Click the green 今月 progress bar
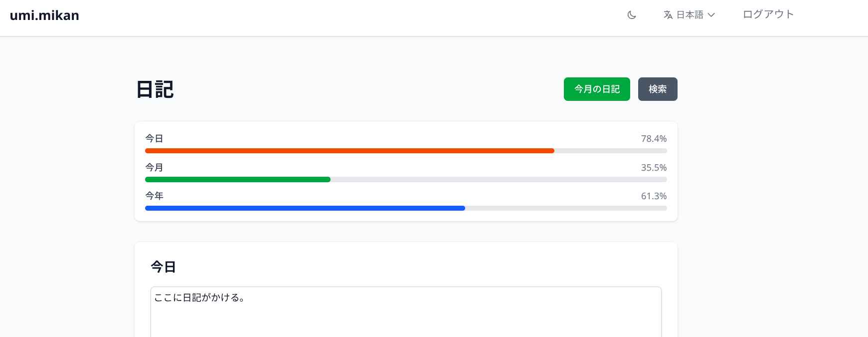The width and height of the screenshot is (868, 337). [x=238, y=180]
